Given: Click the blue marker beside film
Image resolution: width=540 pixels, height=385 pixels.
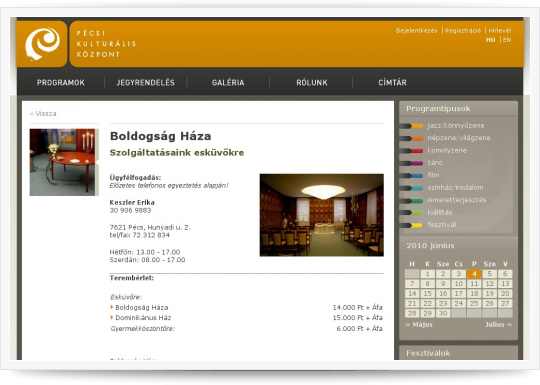Looking at the screenshot, I should coord(412,176).
